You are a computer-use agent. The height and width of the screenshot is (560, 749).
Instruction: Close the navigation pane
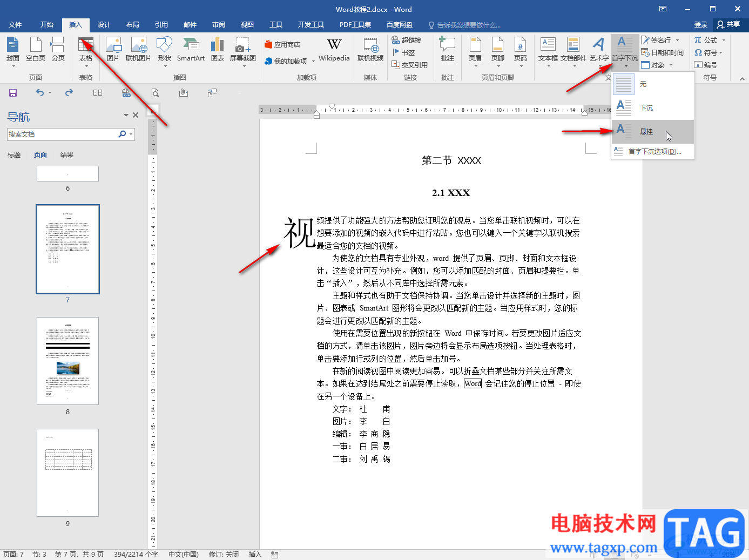[136, 115]
